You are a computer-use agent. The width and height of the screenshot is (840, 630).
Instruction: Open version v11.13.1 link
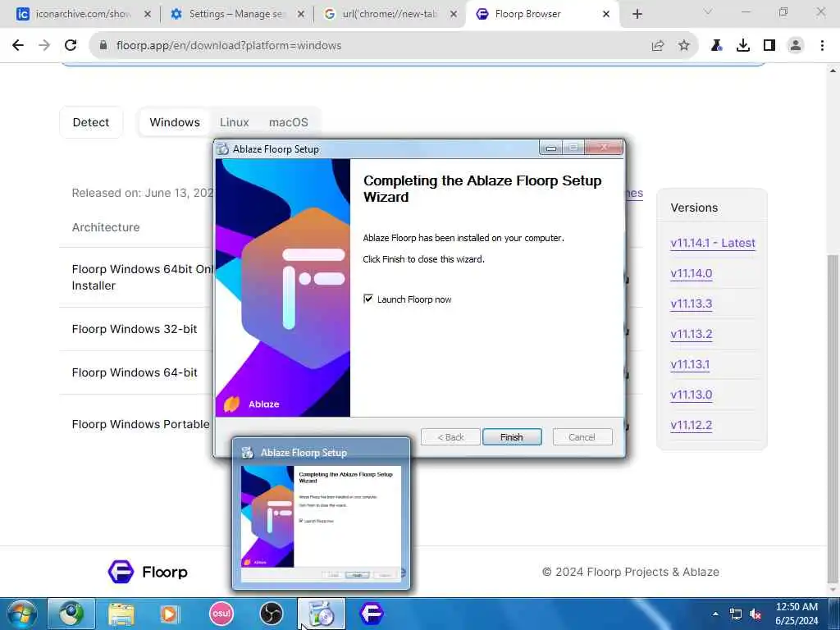(x=690, y=364)
